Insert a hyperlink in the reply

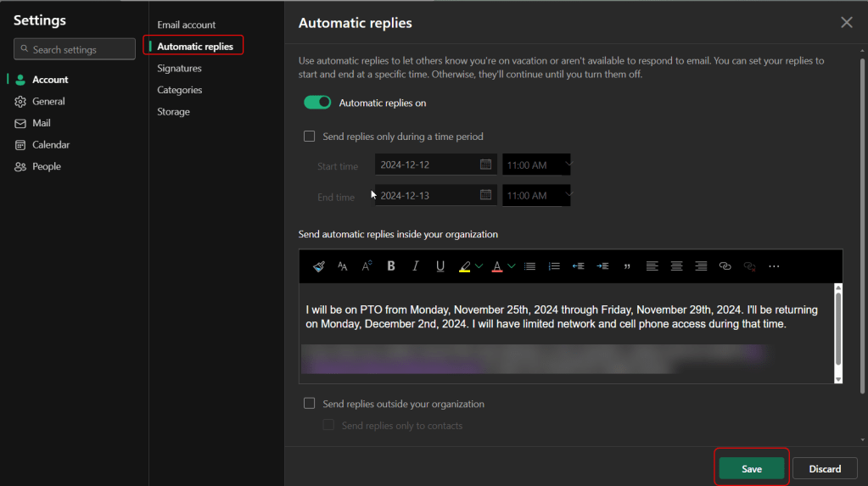point(725,266)
